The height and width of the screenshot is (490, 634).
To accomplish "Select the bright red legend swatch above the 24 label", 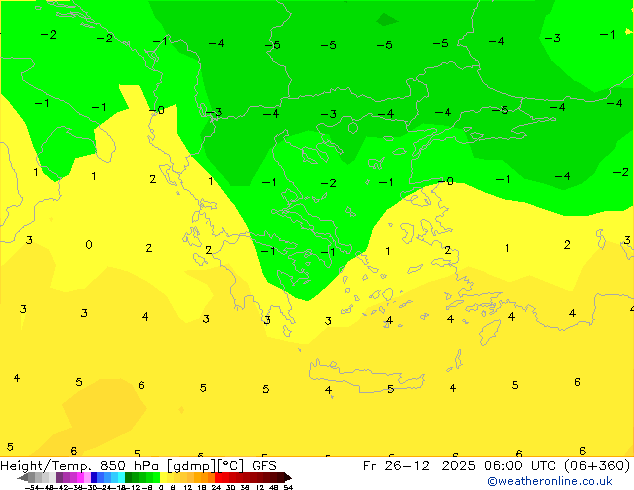I will point(219,477).
